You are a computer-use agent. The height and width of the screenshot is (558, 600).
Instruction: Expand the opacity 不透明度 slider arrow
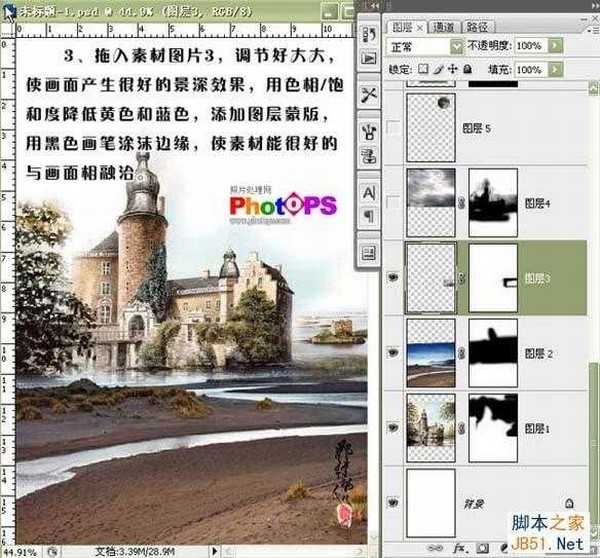pos(552,46)
